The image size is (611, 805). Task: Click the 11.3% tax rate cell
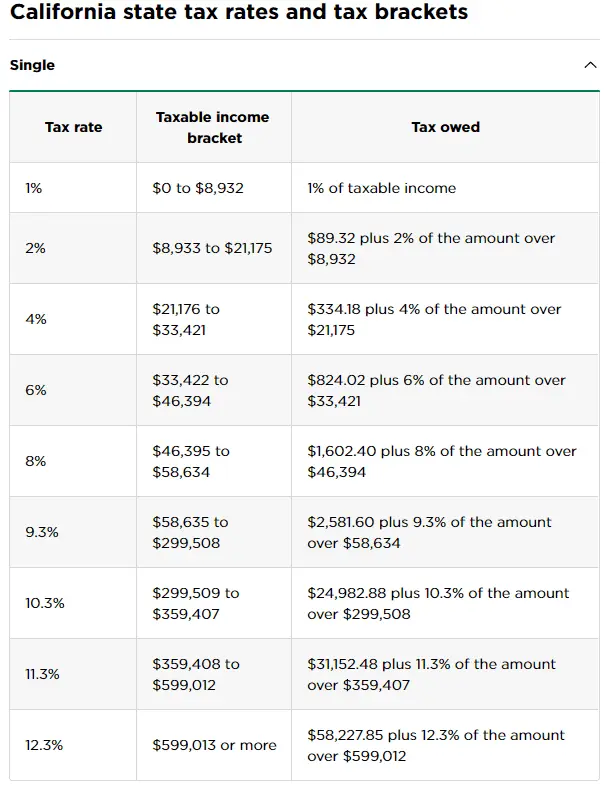click(42, 674)
